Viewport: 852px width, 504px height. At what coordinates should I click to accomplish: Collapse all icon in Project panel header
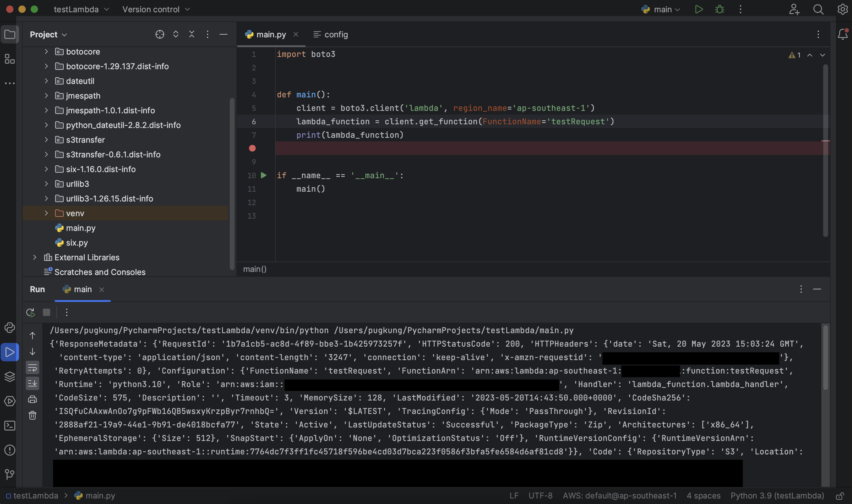[x=191, y=34]
